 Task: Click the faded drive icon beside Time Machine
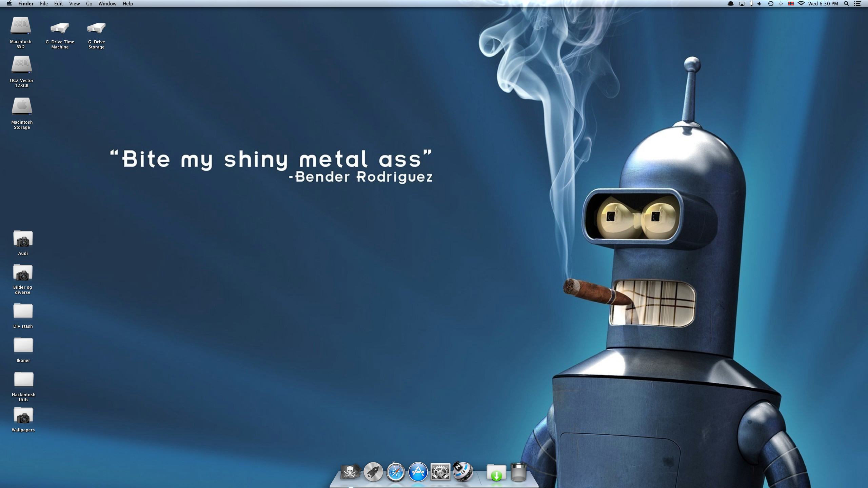click(781, 4)
